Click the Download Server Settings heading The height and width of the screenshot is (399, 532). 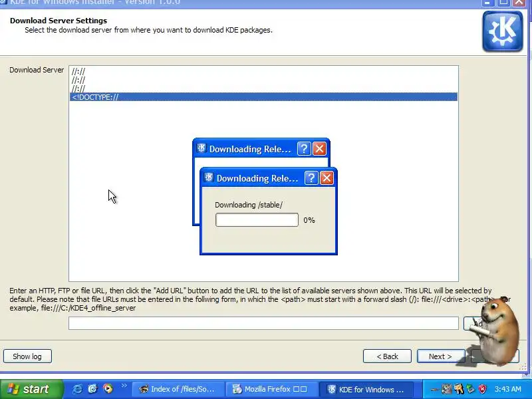[59, 21]
